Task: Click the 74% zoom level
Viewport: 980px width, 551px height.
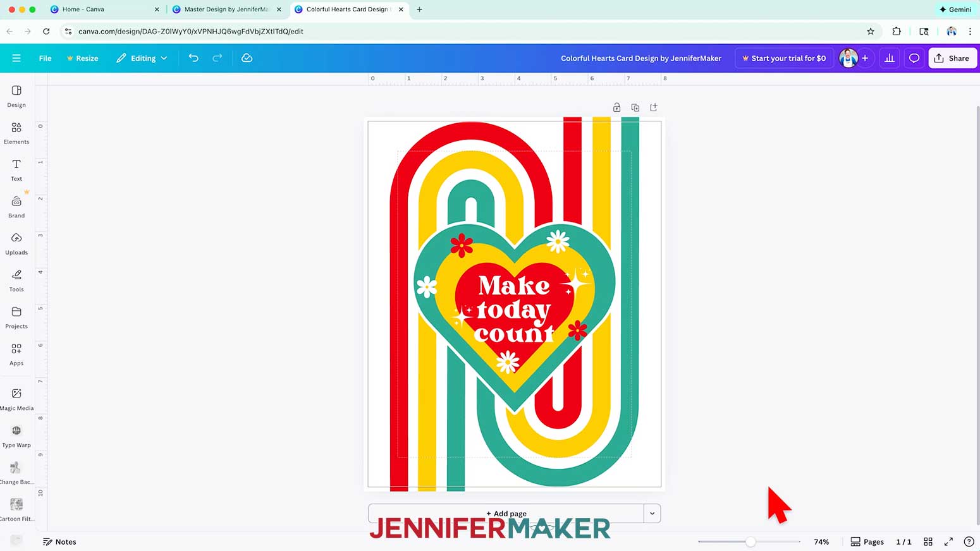Action: coord(821,542)
